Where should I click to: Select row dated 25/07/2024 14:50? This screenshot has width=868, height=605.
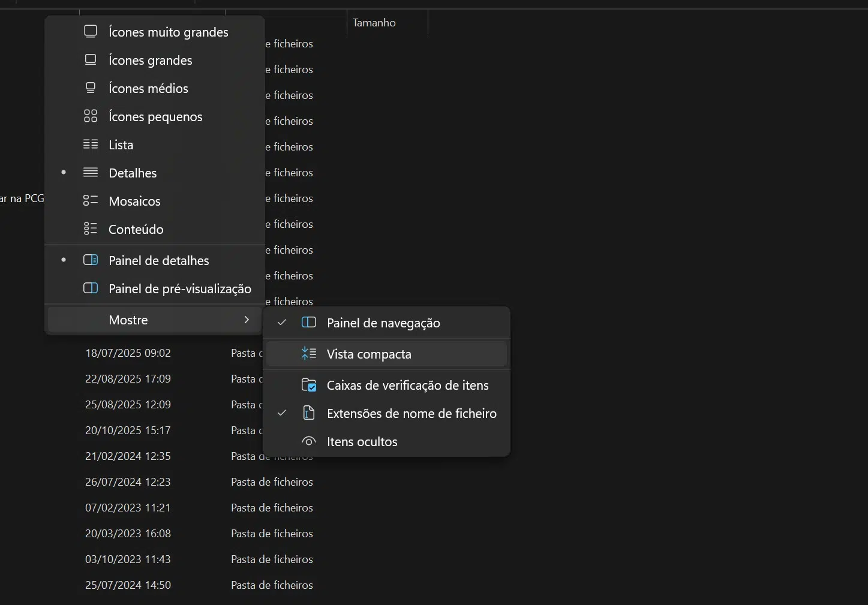(128, 585)
